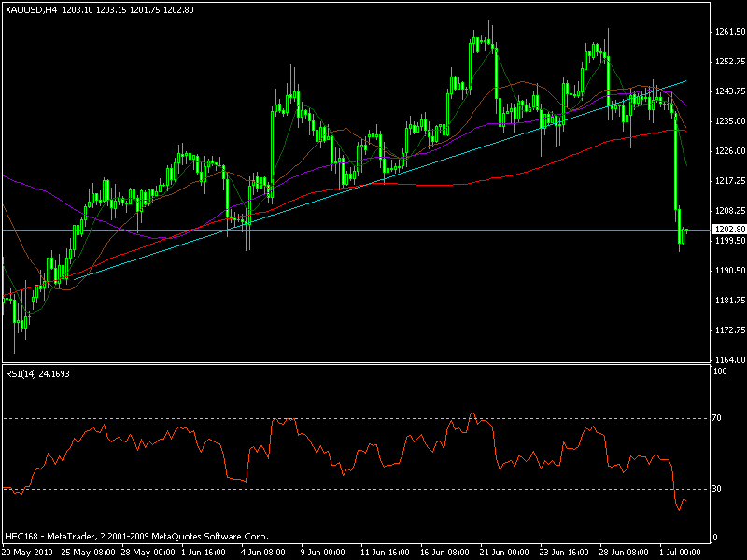Screen dimensions: 747x560
Task: Click the 1217.25 price axis label
Action: pos(730,181)
